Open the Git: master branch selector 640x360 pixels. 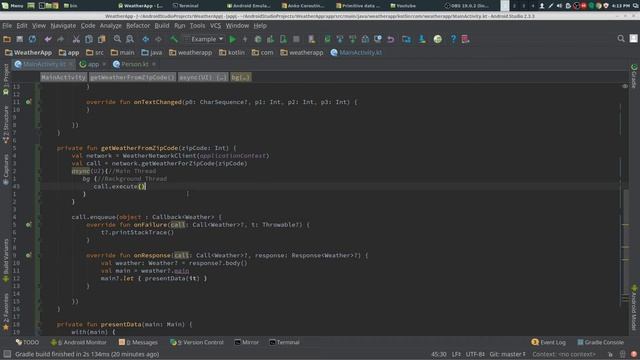(x=508, y=354)
